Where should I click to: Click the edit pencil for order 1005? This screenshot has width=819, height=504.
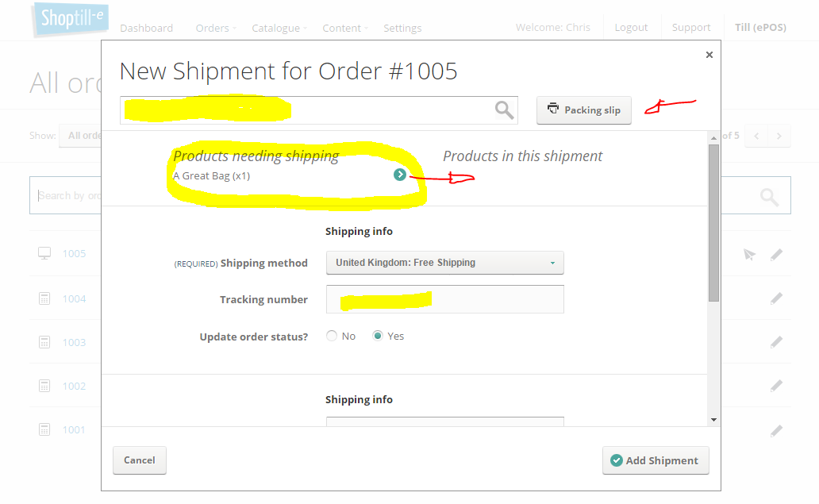[x=777, y=254]
